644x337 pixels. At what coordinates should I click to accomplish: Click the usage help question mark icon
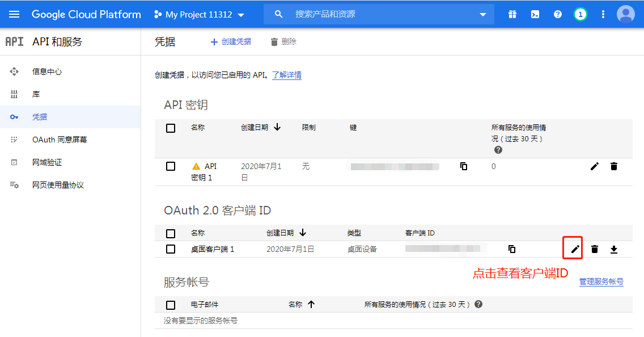pyautogui.click(x=498, y=150)
